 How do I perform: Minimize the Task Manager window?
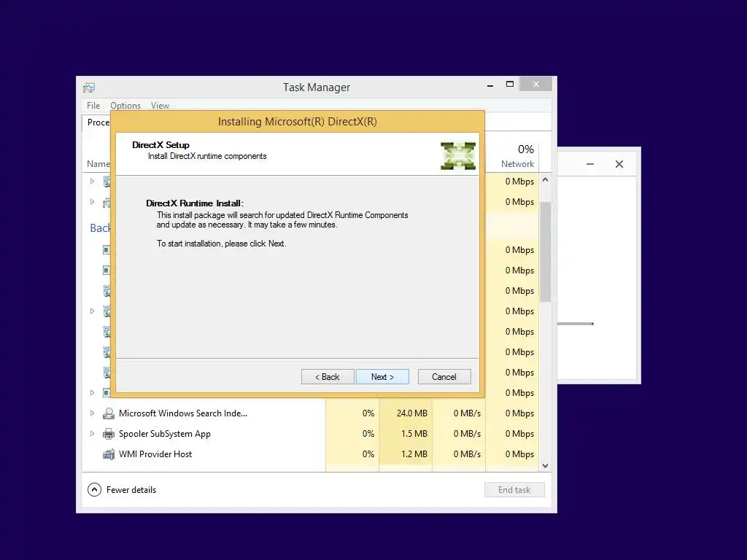point(490,85)
